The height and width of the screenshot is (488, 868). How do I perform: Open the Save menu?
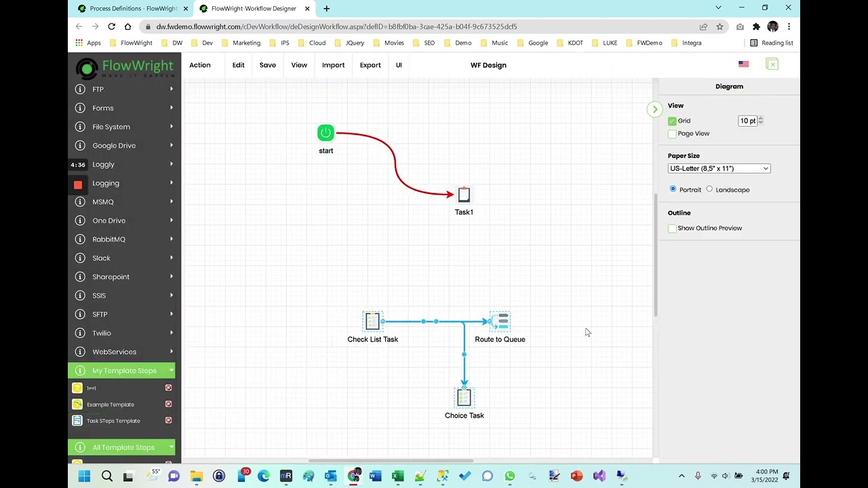point(267,65)
